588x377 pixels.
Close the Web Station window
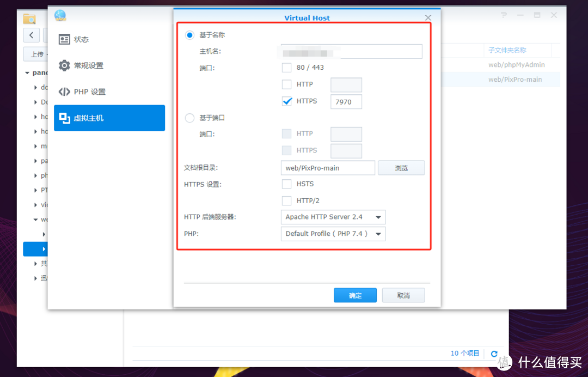point(554,15)
